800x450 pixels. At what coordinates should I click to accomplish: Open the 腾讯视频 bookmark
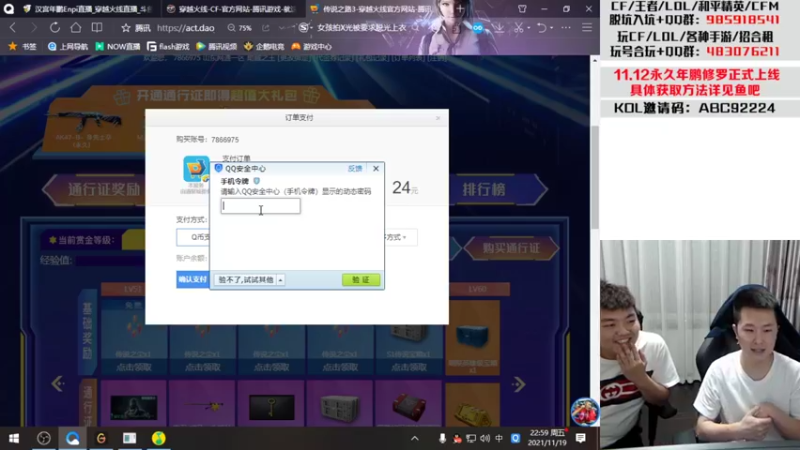click(x=217, y=46)
